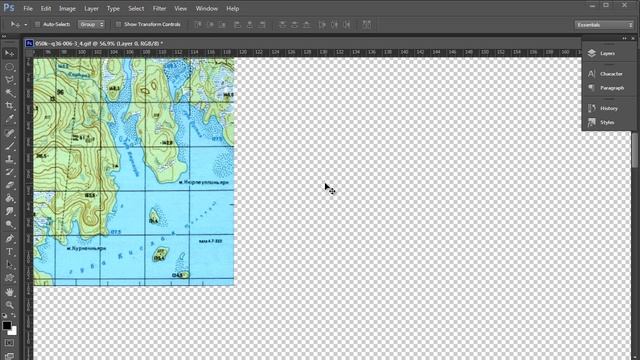The height and width of the screenshot is (360, 640).
Task: Expand the toolbox double-arrow at top left
Action: tap(4, 36)
